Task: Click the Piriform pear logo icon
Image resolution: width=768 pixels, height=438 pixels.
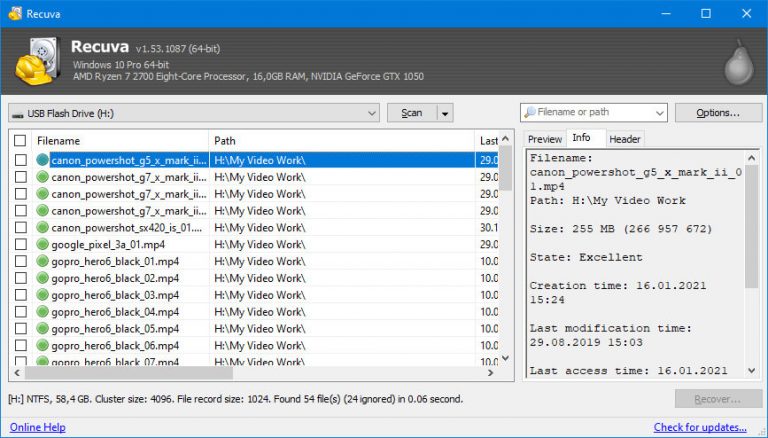Action: 737,62
